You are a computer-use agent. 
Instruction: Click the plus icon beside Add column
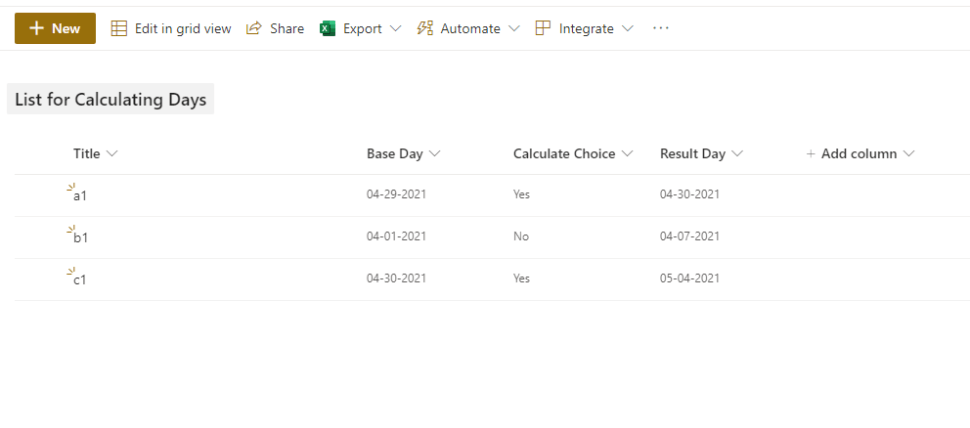[811, 154]
